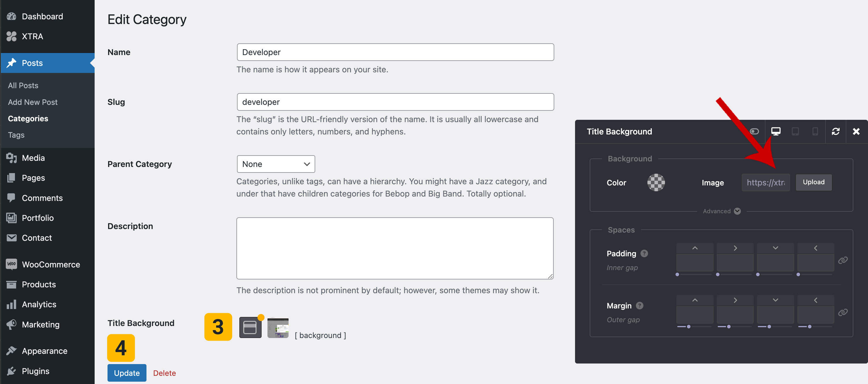Click the WooCommerce icon in sidebar
The height and width of the screenshot is (384, 868).
(11, 264)
